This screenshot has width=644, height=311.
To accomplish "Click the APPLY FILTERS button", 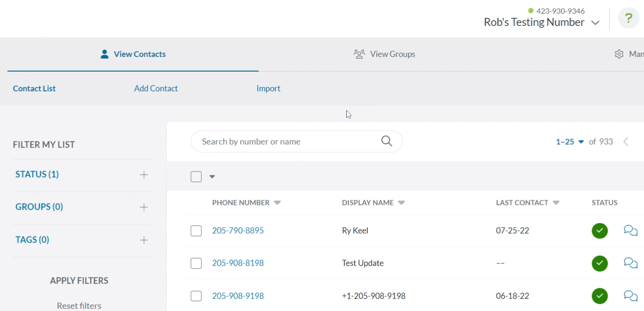I will pyautogui.click(x=78, y=280).
